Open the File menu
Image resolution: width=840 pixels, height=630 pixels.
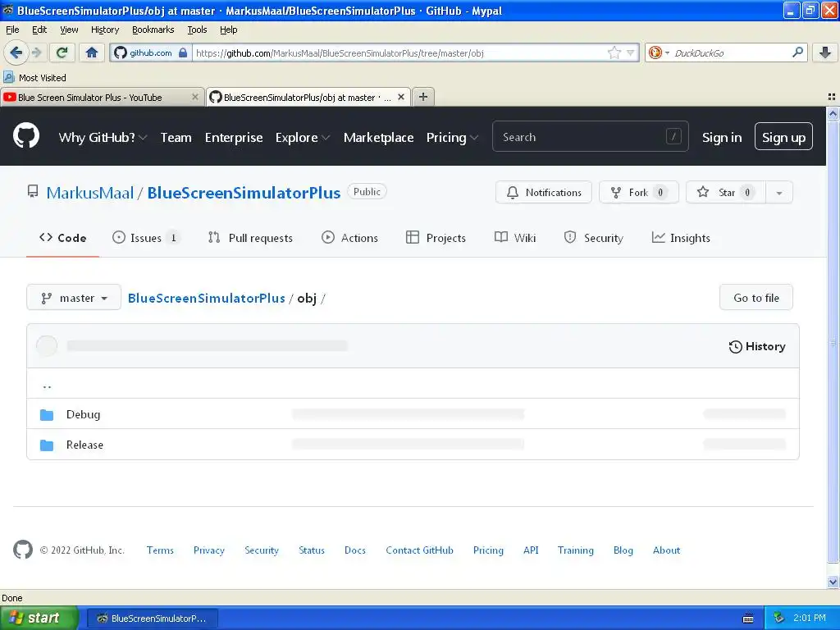(x=12, y=30)
